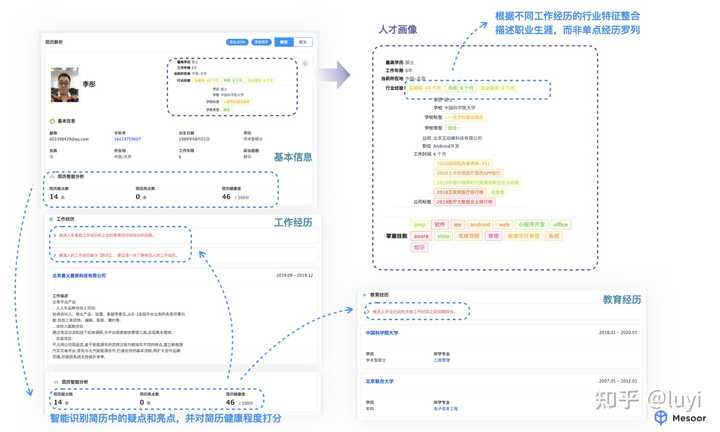Click the axure skill tag
Screen dimensions: 720x432
click(421, 236)
